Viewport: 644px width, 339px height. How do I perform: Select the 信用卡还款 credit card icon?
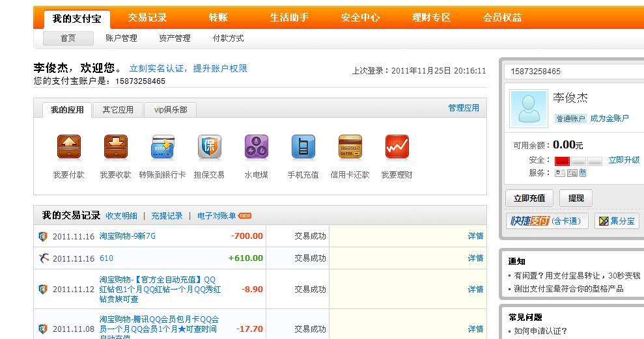pos(350,147)
